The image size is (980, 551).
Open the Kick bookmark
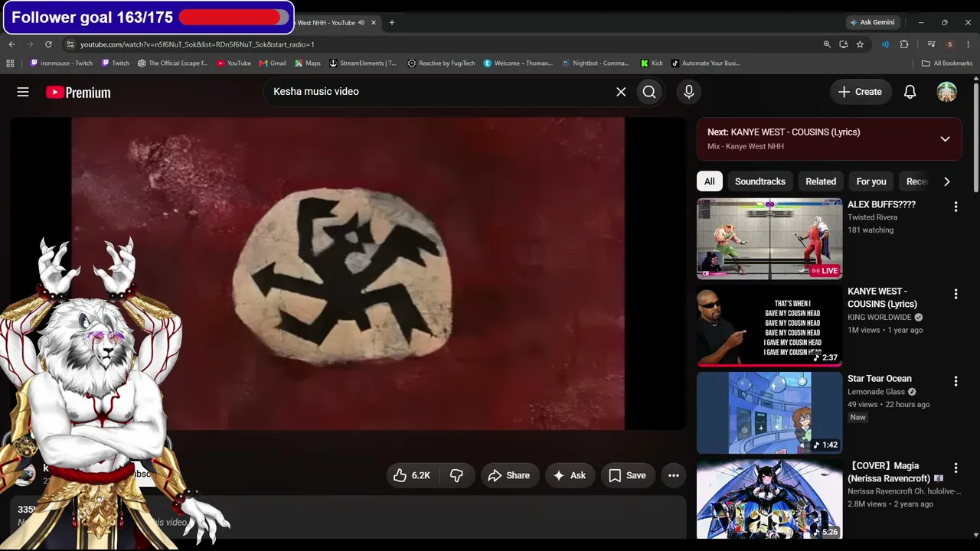(x=652, y=64)
